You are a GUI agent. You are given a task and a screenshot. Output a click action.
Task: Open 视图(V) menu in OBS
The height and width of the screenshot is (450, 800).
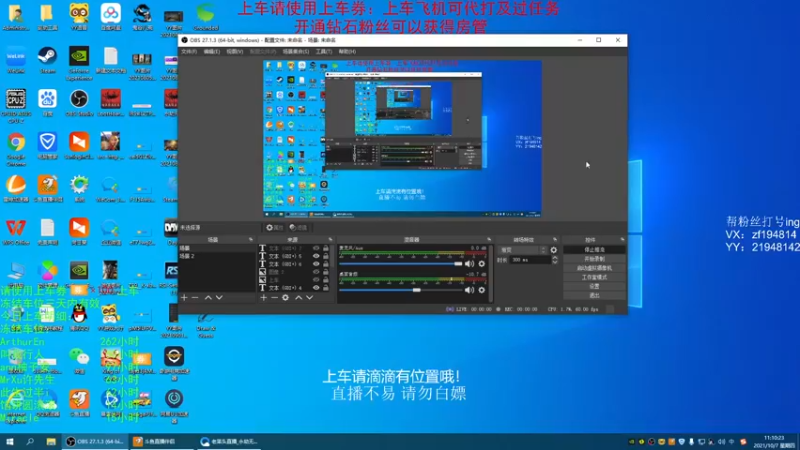234,52
